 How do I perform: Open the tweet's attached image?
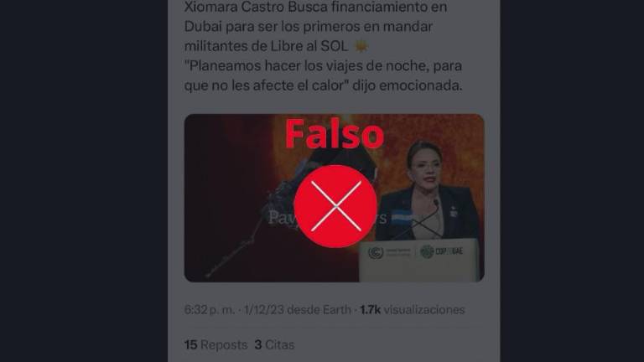[x=335, y=198]
